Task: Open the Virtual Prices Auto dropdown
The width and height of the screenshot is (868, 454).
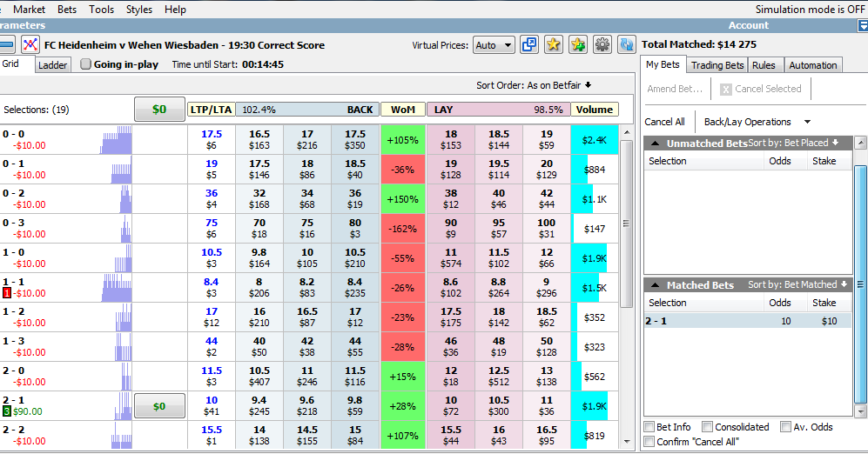Action: pyautogui.click(x=494, y=45)
